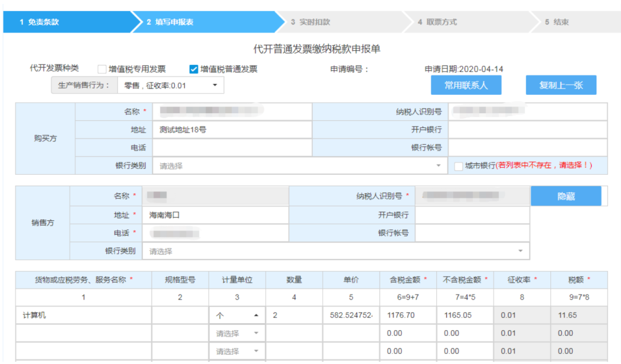Expand the buyer 银行类别 dropdown
Viewport: 621px width, 364px height.
300,166
